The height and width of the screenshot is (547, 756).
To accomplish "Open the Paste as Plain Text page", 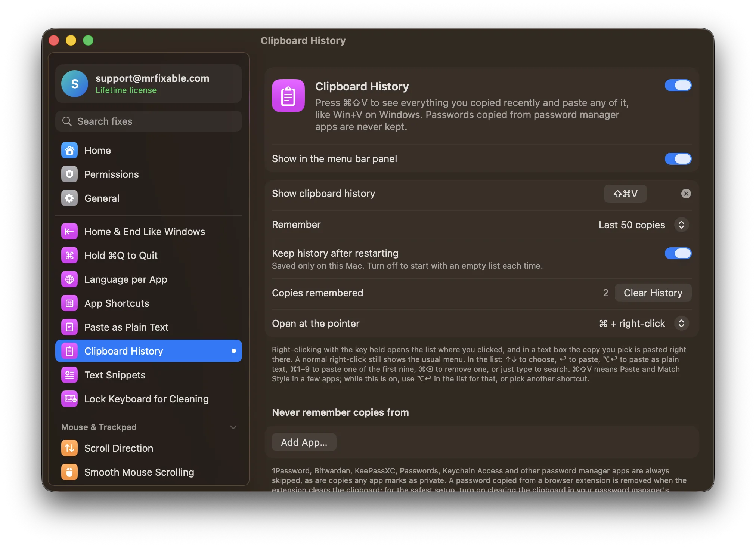I will coord(149,327).
